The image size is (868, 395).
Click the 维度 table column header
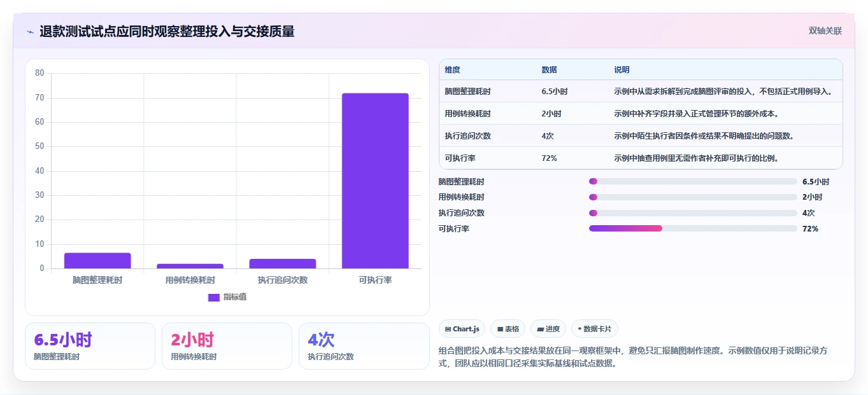[453, 70]
